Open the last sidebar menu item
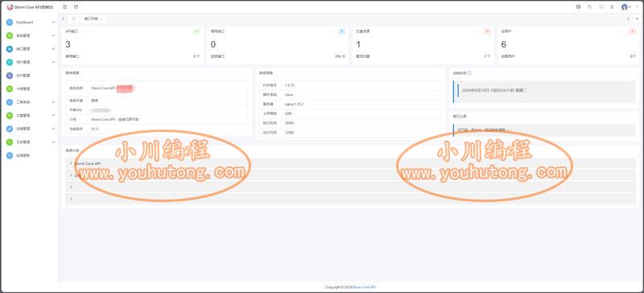Screen dimensions: 644x293 tap(31, 155)
